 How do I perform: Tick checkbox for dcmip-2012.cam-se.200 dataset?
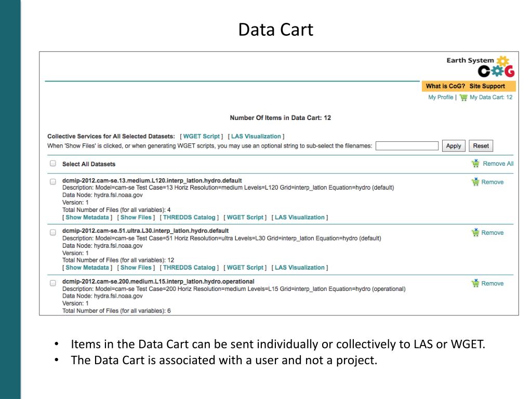(52, 283)
